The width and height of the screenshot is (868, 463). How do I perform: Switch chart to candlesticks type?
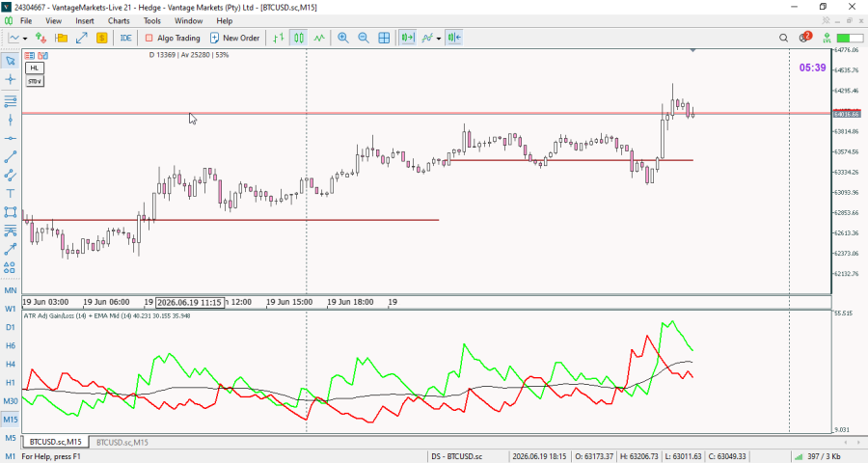[x=299, y=38]
